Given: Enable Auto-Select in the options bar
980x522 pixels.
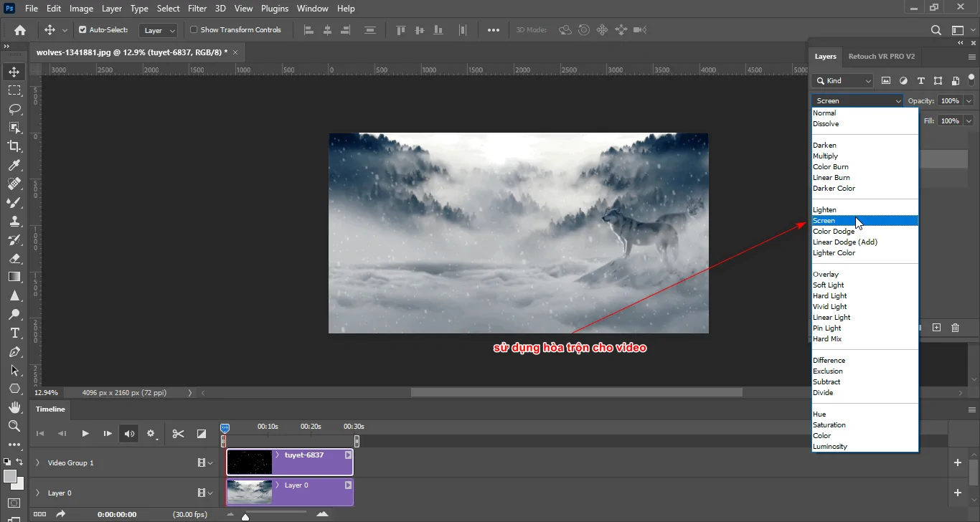Looking at the screenshot, I should click(82, 30).
